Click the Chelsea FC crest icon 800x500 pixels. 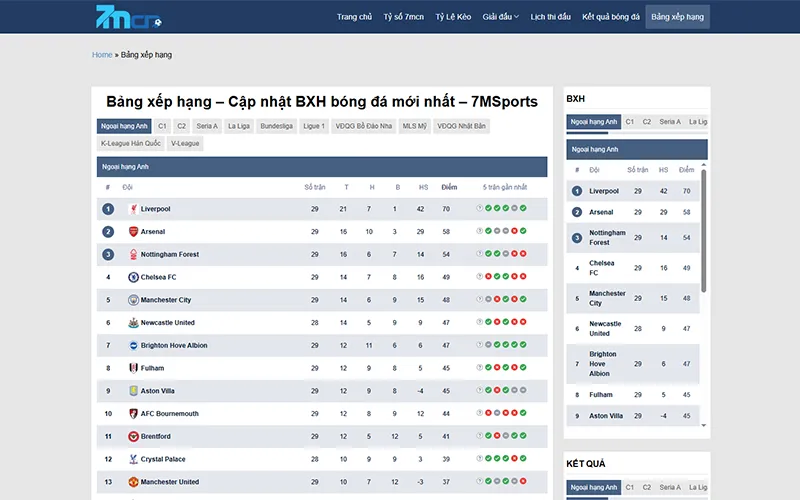click(133, 277)
